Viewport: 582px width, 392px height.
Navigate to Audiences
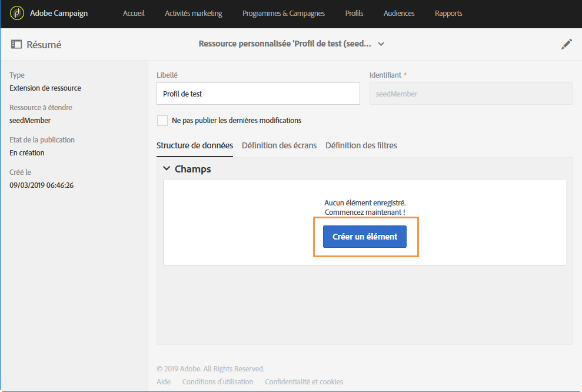pos(399,14)
